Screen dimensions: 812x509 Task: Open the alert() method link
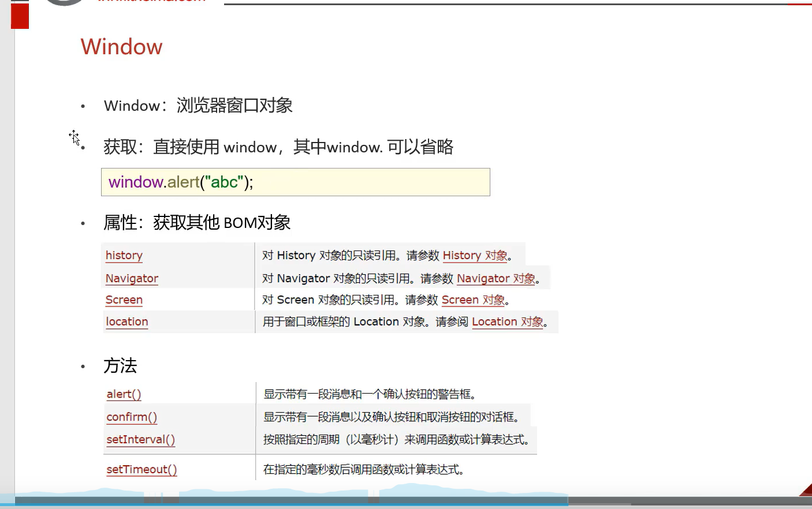(x=124, y=394)
